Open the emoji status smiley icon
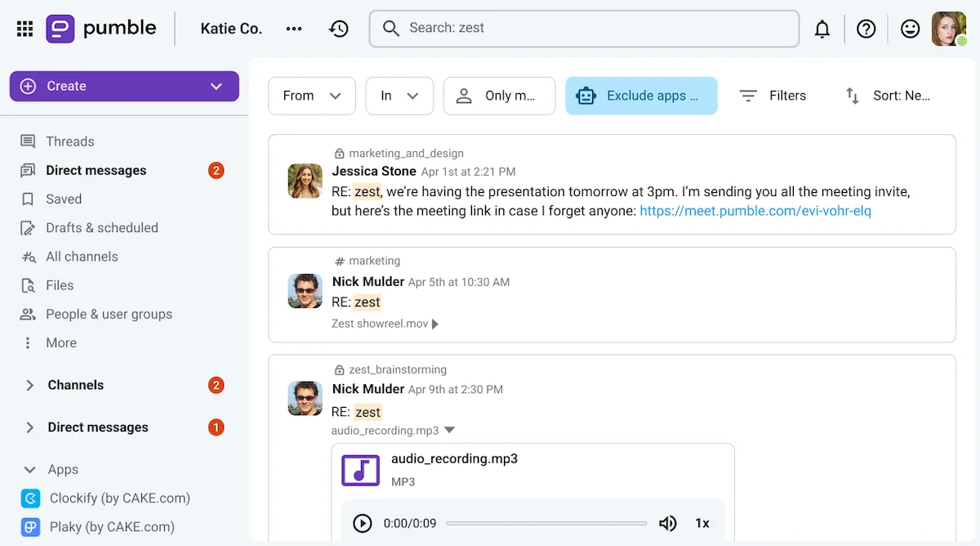980x546 pixels. pos(910,29)
